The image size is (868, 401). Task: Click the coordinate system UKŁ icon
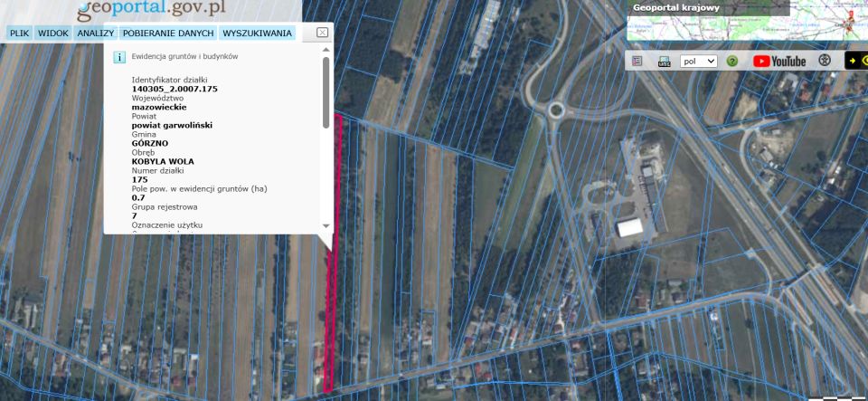point(664,61)
